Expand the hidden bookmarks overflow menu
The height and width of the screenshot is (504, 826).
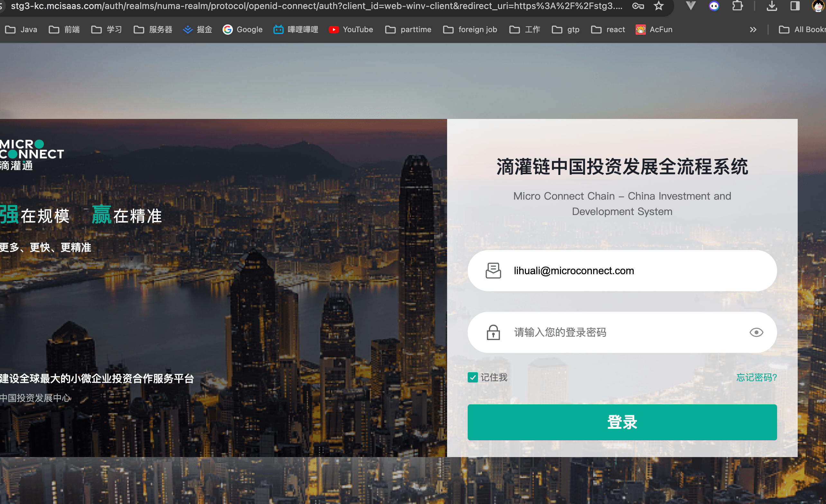pyautogui.click(x=753, y=30)
